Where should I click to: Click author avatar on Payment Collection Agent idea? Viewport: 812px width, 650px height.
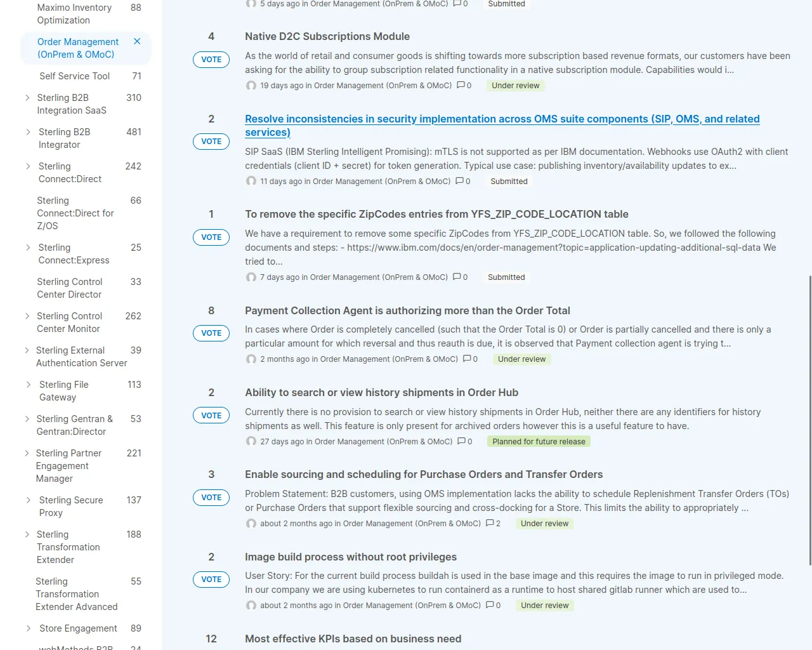click(x=251, y=359)
